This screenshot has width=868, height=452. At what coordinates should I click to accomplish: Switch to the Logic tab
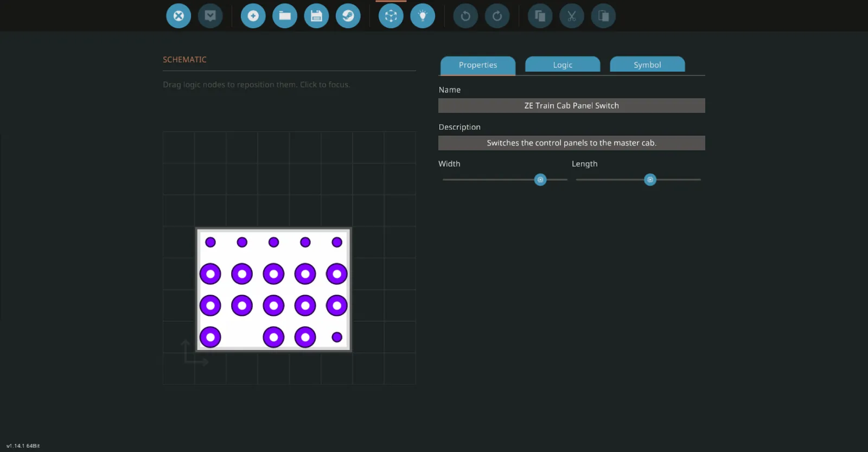[563, 65]
